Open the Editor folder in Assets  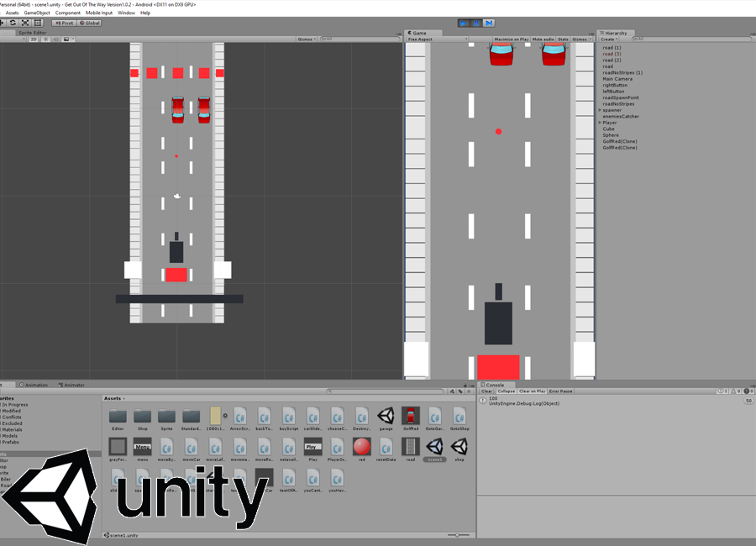118,415
